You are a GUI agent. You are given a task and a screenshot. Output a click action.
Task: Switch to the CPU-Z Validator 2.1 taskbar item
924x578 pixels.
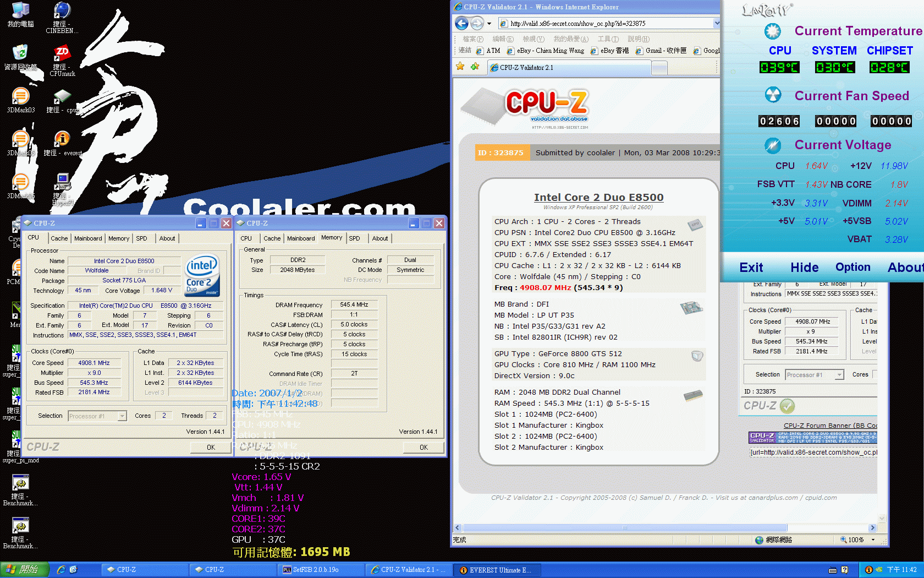[x=409, y=570]
